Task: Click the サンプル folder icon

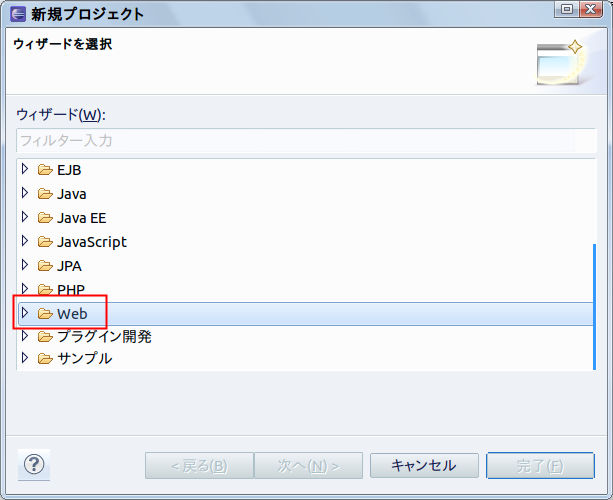Action: [45, 358]
